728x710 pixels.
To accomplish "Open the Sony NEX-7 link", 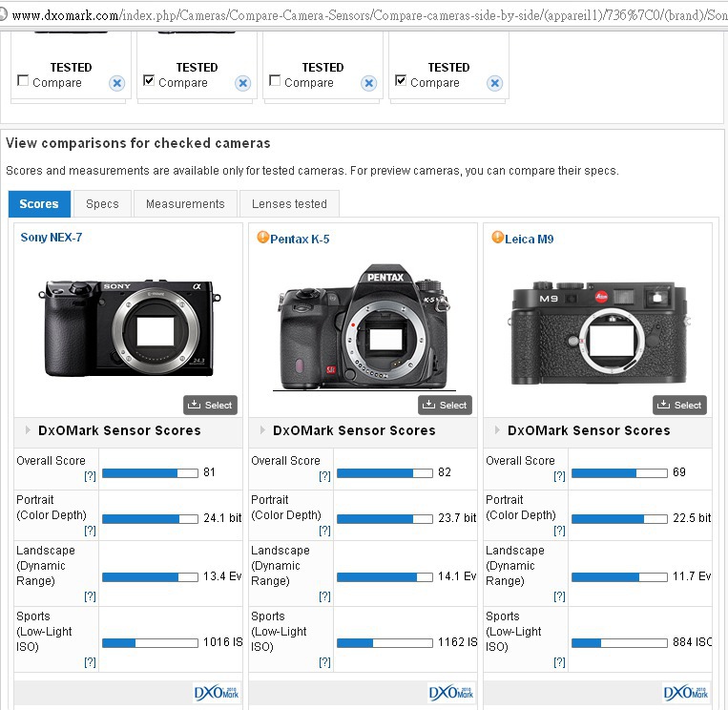I will 52,238.
